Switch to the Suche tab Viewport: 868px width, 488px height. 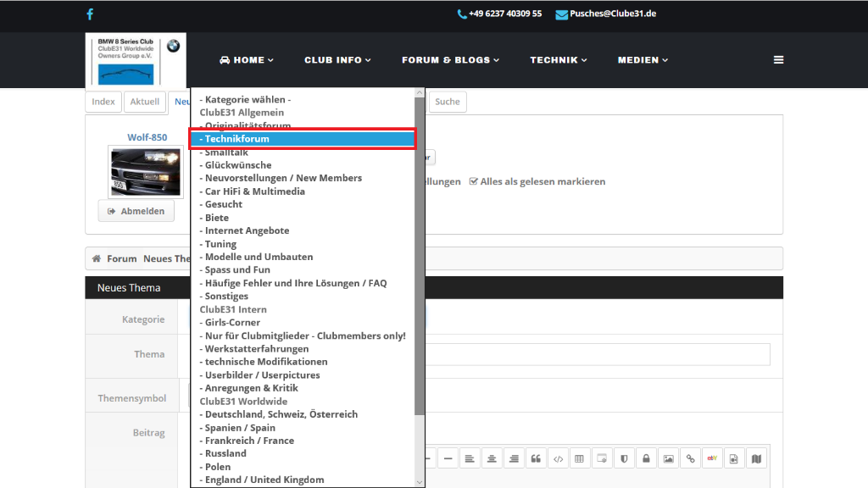click(x=447, y=102)
